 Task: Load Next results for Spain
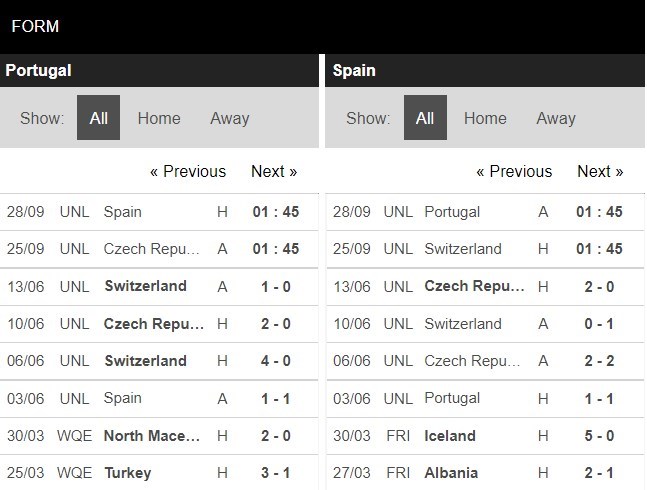[x=600, y=171]
